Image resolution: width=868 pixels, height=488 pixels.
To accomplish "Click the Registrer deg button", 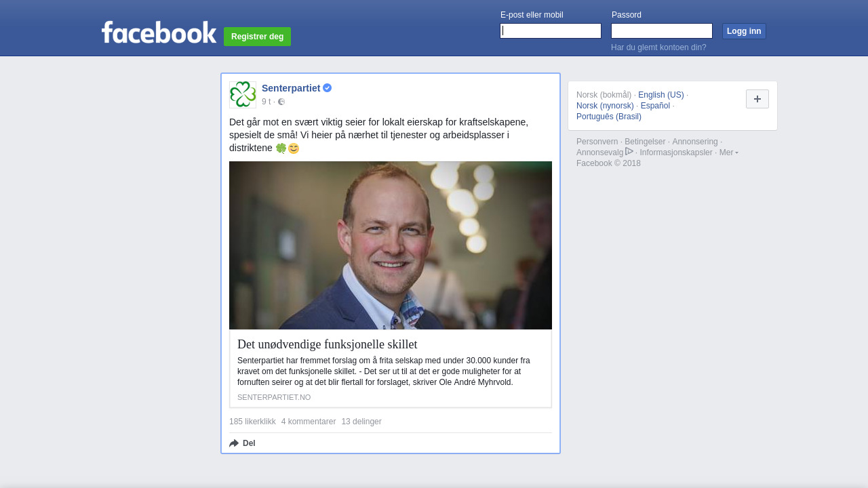I will [257, 37].
